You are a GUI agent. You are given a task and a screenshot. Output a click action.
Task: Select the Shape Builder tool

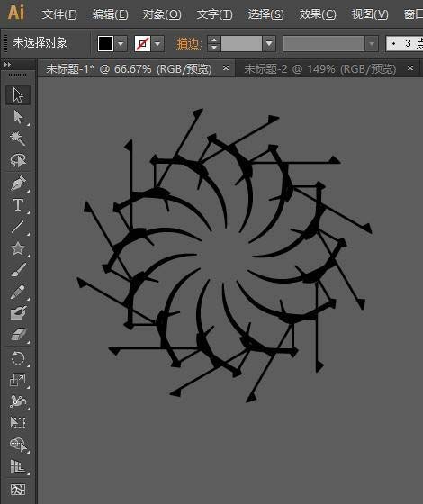click(x=18, y=445)
